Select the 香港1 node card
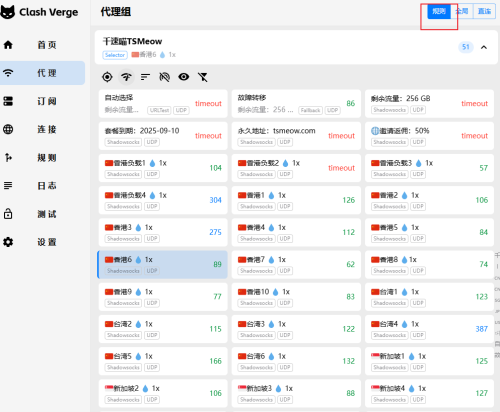The image size is (500, 412). (x=296, y=200)
